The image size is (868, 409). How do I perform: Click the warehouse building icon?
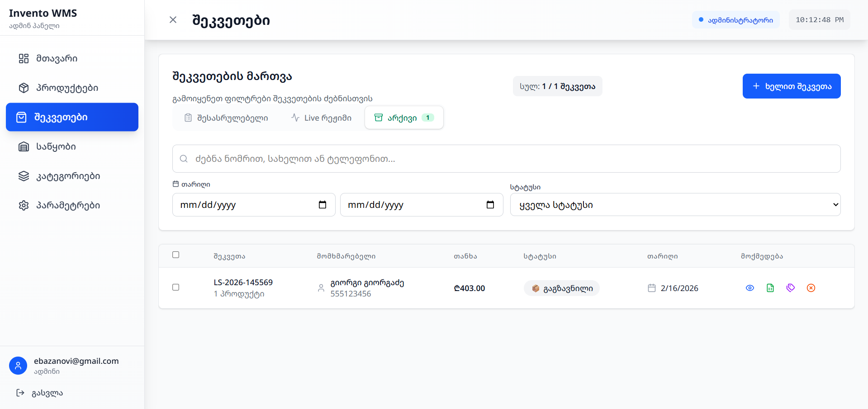[24, 146]
